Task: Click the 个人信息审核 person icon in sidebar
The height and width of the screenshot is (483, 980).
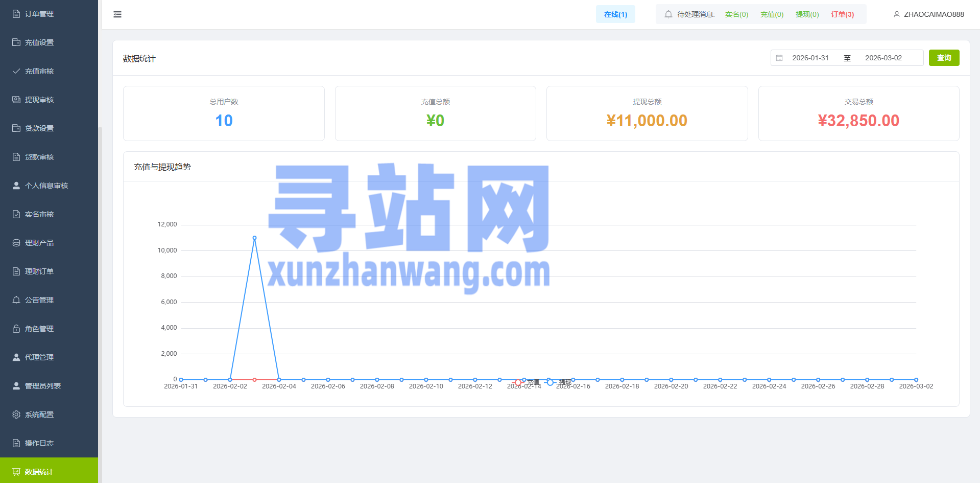Action: [x=16, y=186]
